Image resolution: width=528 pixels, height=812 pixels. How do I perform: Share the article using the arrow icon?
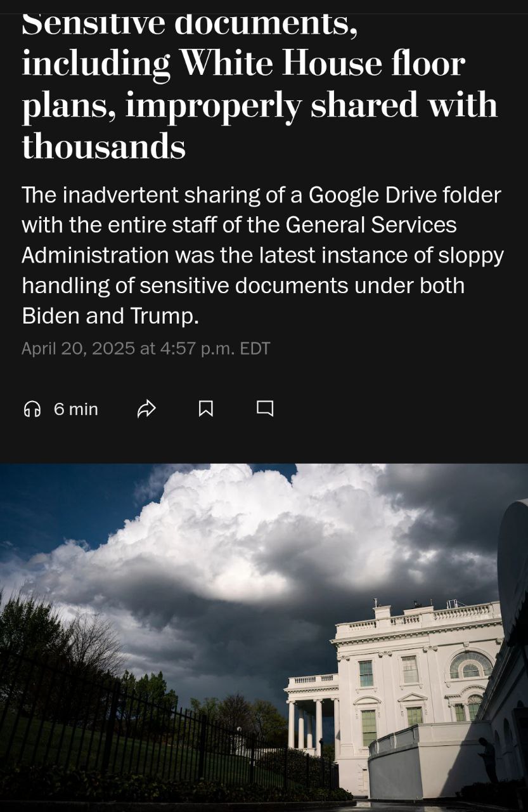146,409
